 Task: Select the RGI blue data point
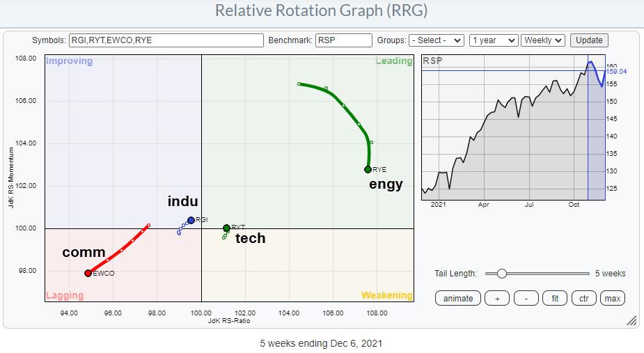click(191, 220)
